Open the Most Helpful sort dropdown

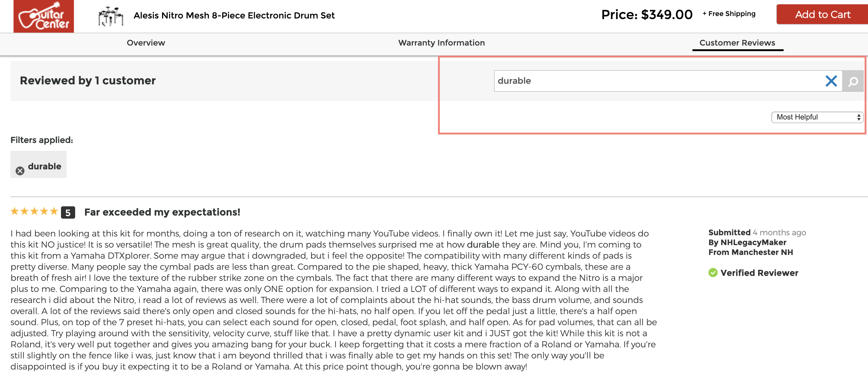pyautogui.click(x=817, y=117)
